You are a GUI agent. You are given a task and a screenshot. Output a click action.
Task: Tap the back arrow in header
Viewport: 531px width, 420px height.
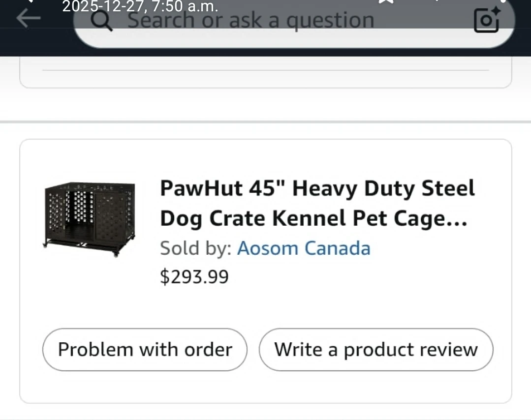tap(28, 19)
